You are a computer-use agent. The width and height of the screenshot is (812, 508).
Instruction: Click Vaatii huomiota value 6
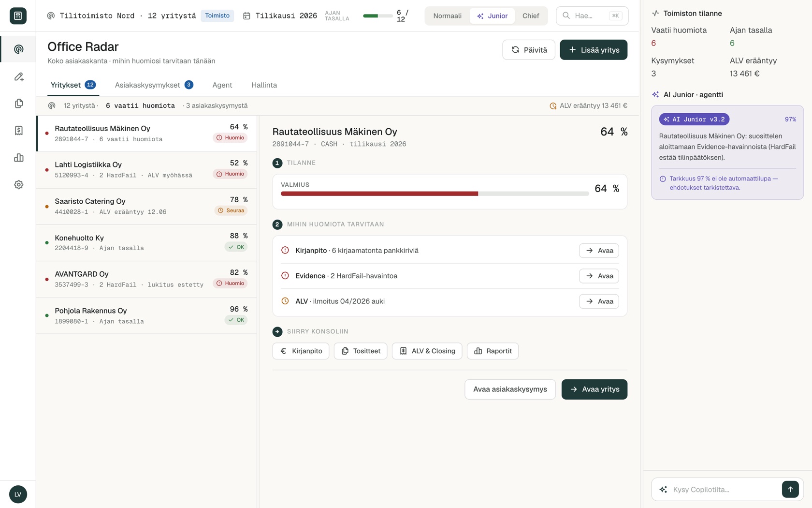(x=653, y=44)
